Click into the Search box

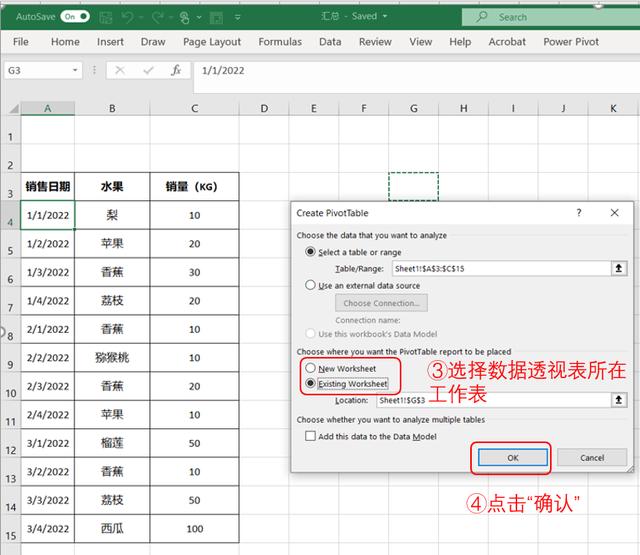coord(551,17)
